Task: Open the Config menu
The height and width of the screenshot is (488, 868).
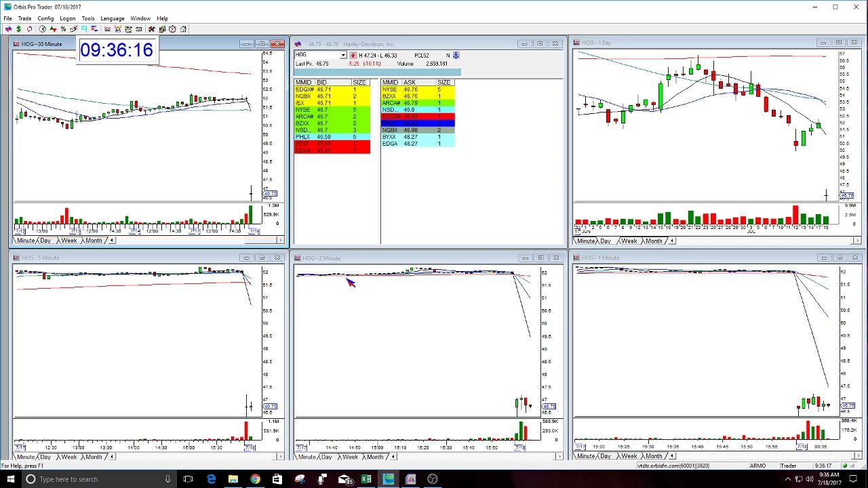Action: click(x=45, y=18)
